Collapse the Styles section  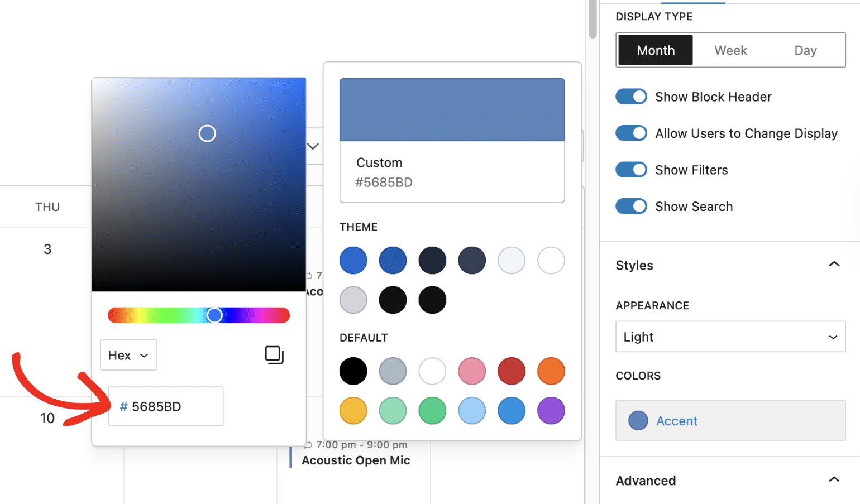point(834,265)
